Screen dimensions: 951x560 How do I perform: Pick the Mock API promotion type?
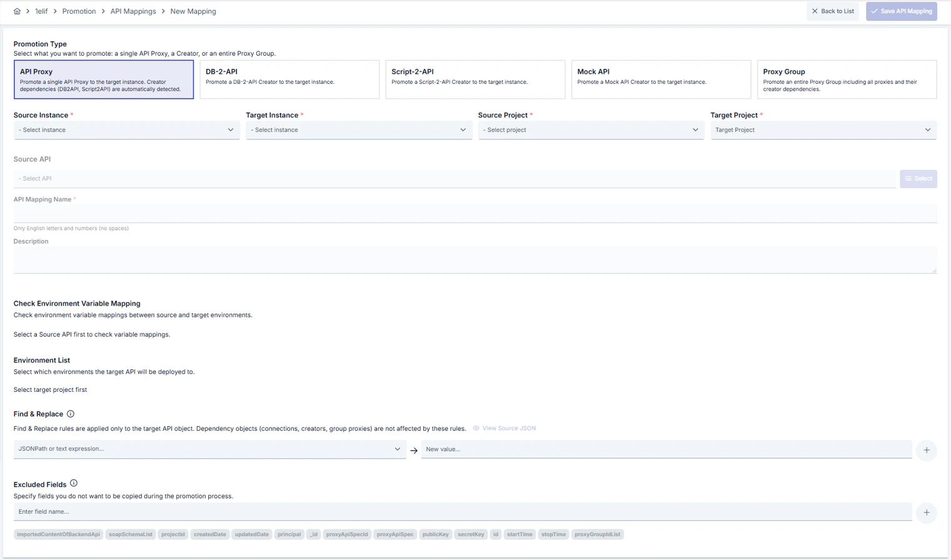coord(661,79)
